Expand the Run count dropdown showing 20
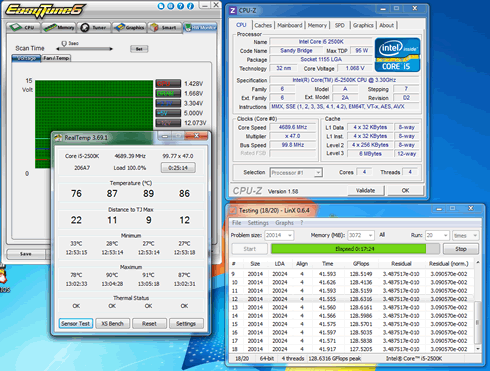 tap(445, 235)
